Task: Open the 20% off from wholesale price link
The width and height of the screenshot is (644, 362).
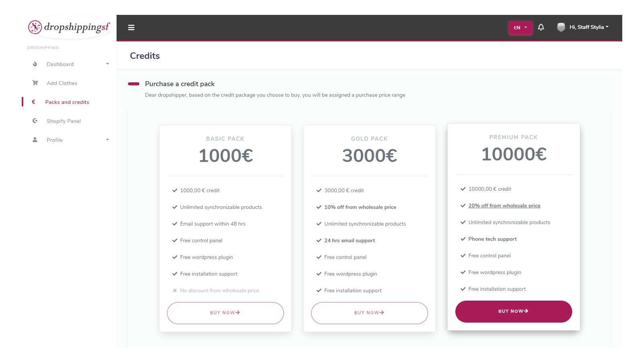Action: click(504, 205)
